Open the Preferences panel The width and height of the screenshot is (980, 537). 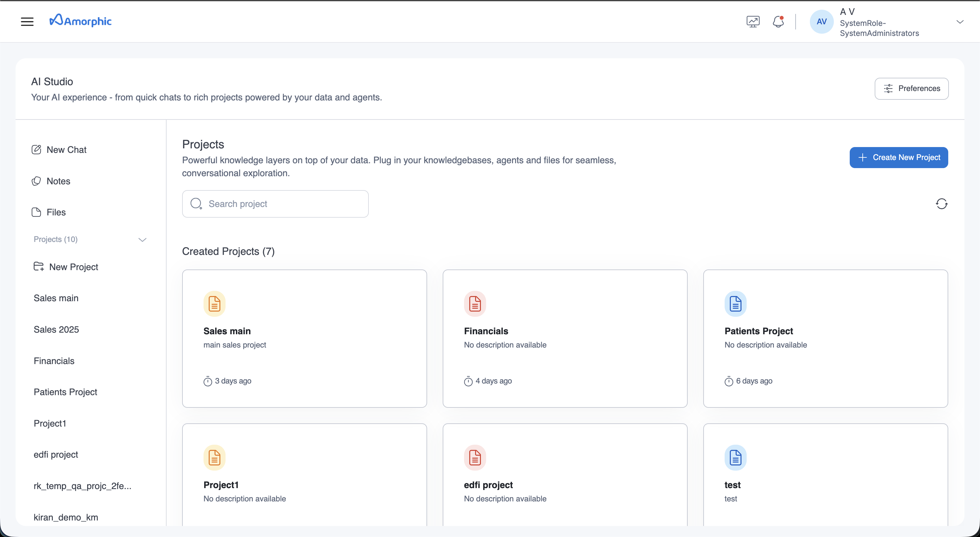(912, 89)
